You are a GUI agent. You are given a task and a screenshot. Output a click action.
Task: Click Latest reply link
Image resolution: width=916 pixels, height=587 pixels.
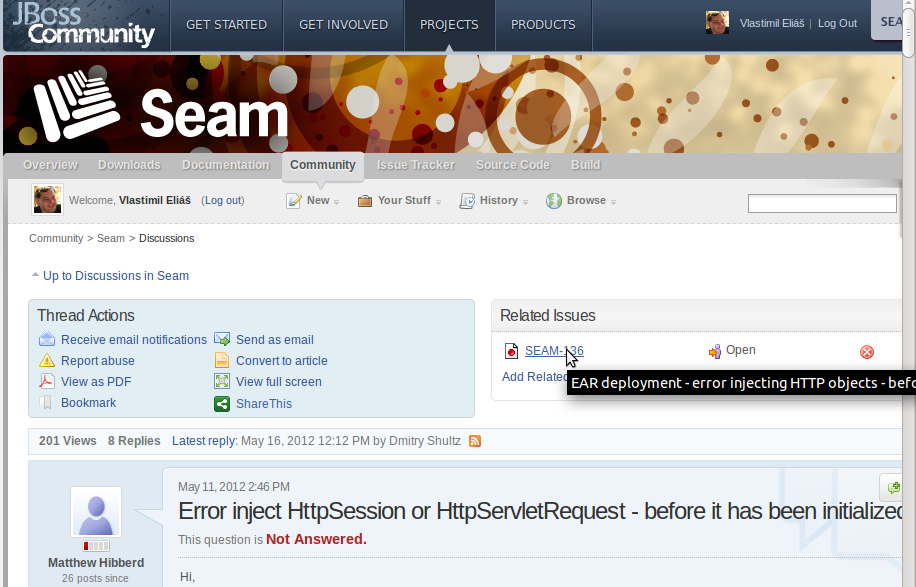pos(204,441)
